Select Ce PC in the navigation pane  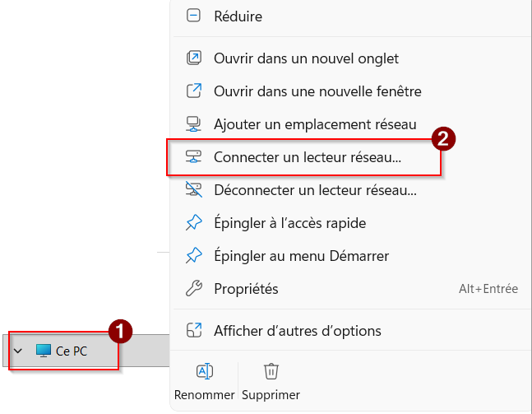[71, 351]
